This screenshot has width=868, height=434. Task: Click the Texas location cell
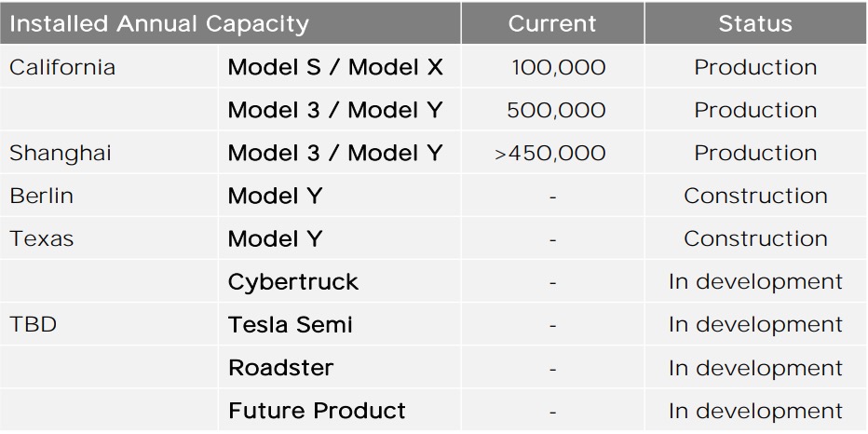41,239
